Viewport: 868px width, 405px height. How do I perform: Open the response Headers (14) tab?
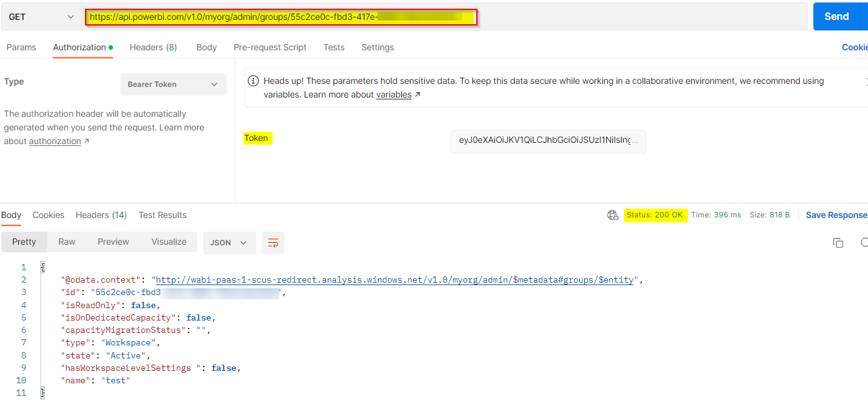point(101,215)
